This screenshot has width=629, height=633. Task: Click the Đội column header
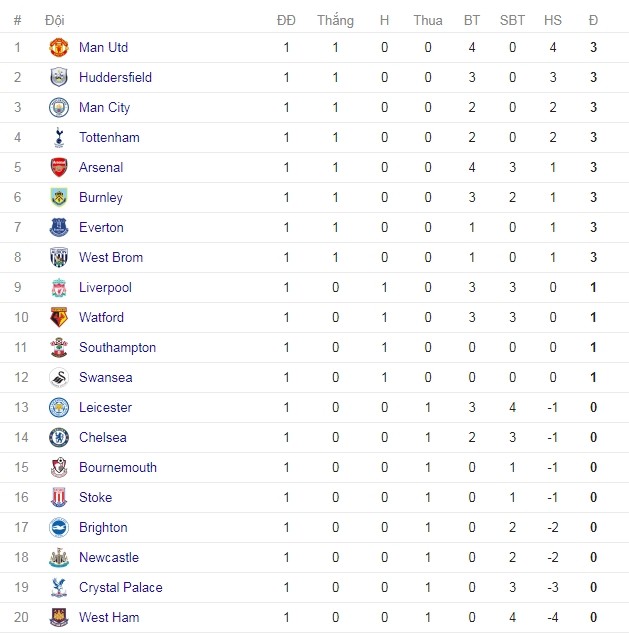(x=55, y=20)
